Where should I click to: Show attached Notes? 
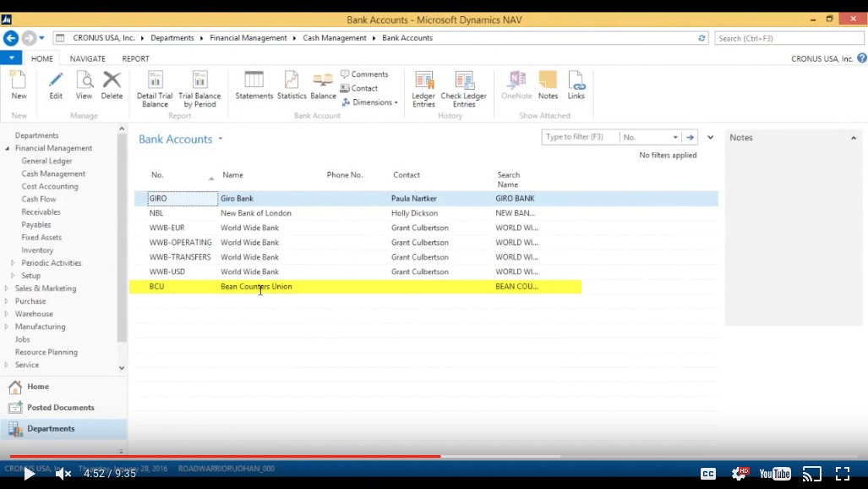tap(548, 85)
